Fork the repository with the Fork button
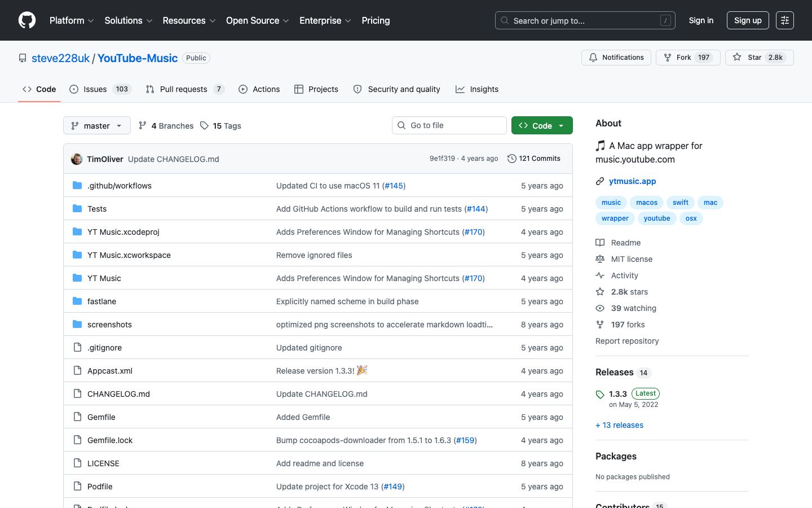The height and width of the screenshot is (508, 812). (688, 58)
